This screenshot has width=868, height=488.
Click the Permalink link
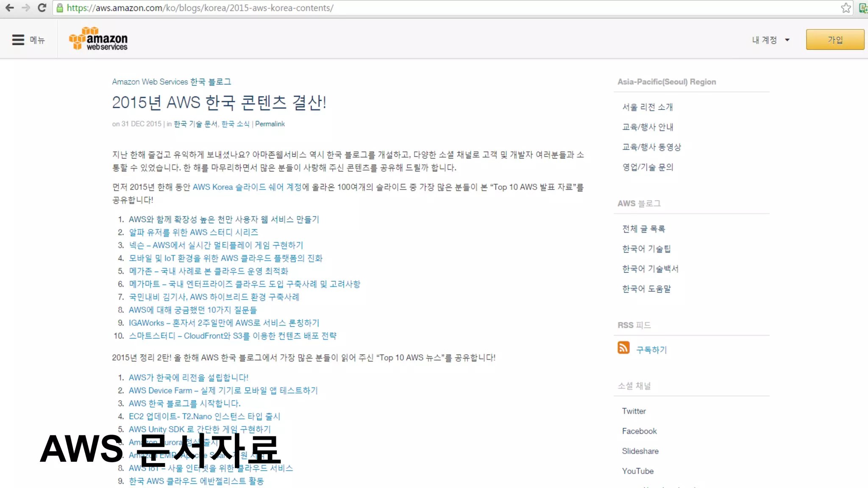270,124
